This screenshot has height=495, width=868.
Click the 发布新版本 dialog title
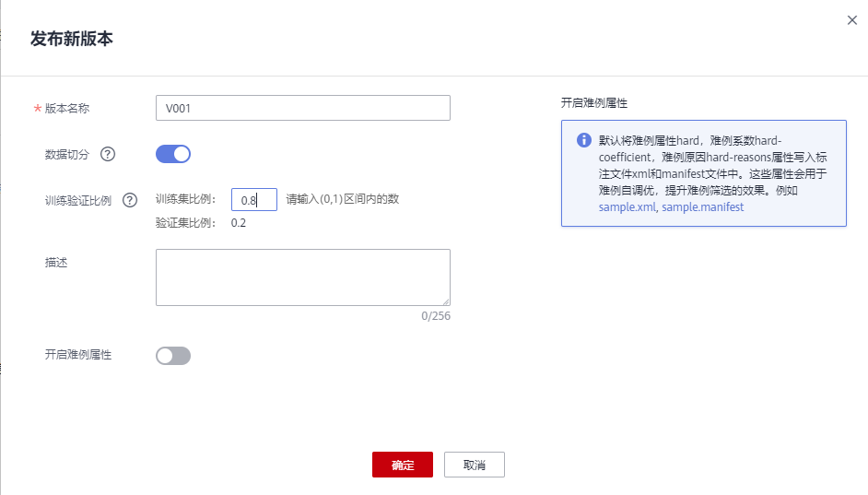click(x=72, y=39)
